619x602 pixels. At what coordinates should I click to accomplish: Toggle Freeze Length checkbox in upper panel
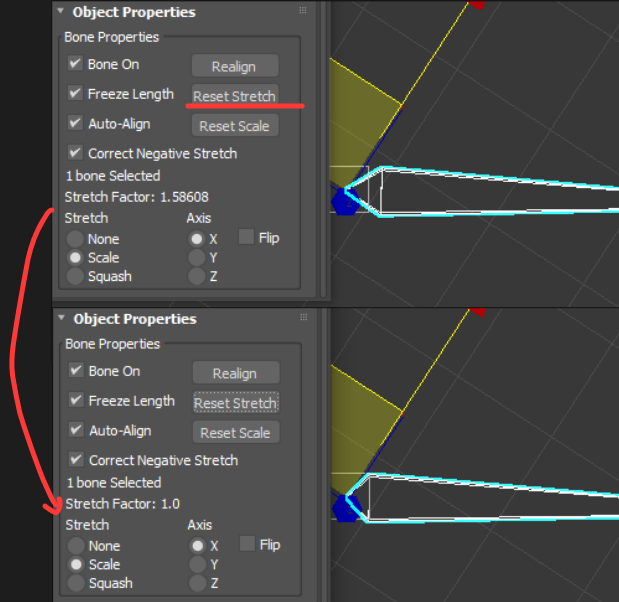click(x=75, y=93)
